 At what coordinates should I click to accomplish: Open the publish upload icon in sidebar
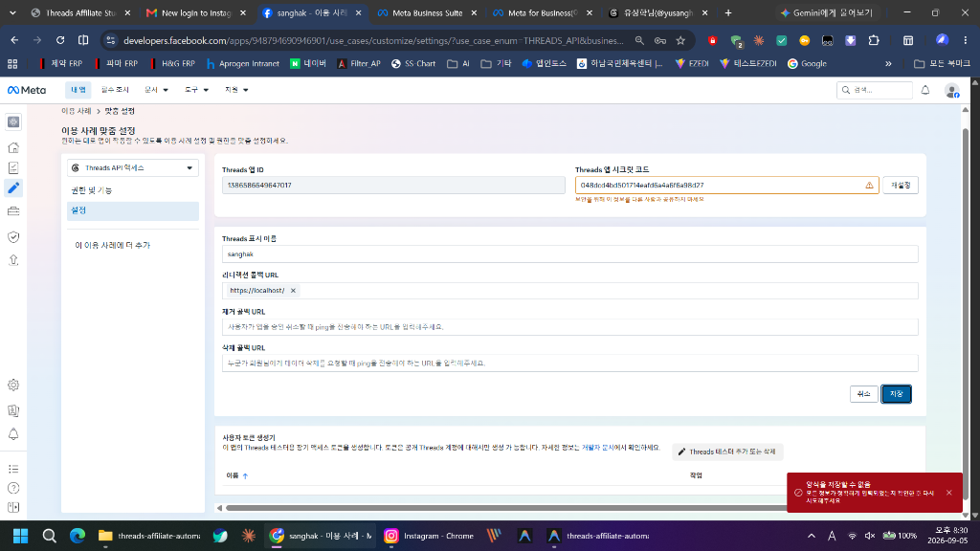click(x=13, y=260)
